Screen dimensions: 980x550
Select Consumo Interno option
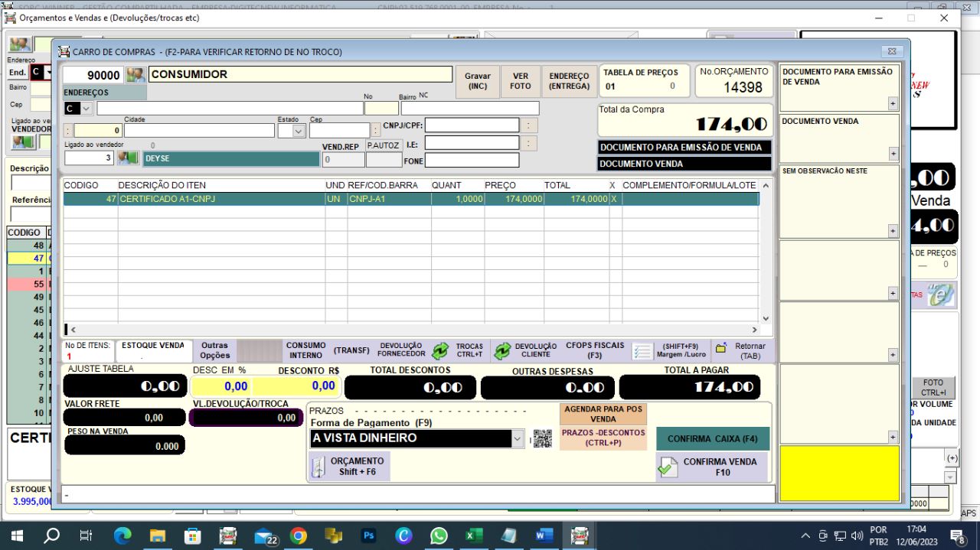tap(306, 350)
